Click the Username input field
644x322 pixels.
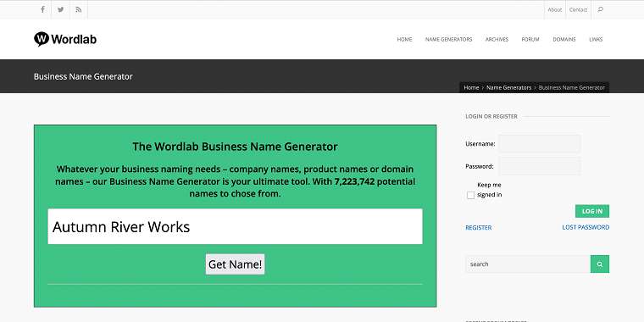pyautogui.click(x=540, y=144)
